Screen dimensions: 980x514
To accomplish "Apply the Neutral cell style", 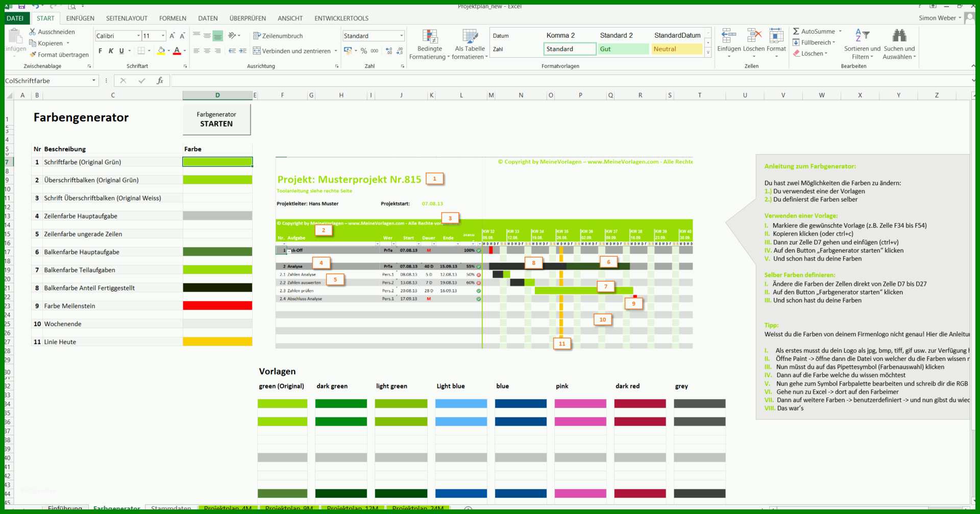I will 677,49.
